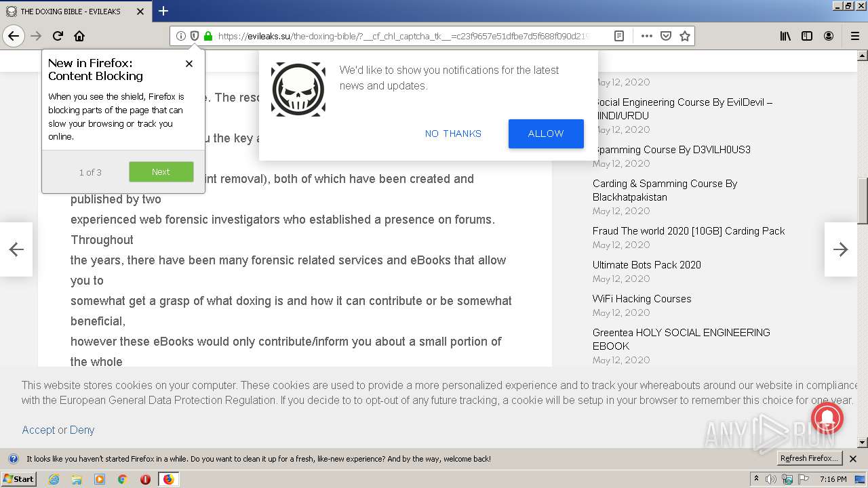Bookmark this page with the star

(x=685, y=36)
